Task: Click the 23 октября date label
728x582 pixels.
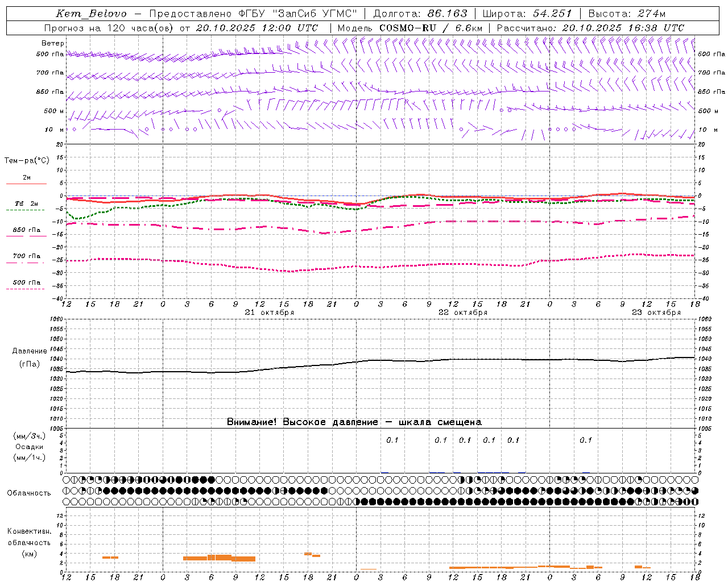Action: [656, 313]
